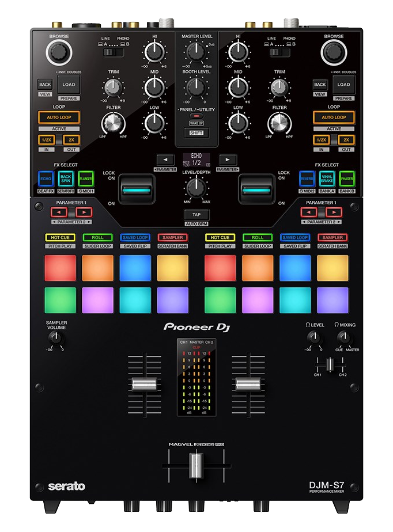
Task: Toggle the left deck FX lock lever
Action: [x=137, y=188]
